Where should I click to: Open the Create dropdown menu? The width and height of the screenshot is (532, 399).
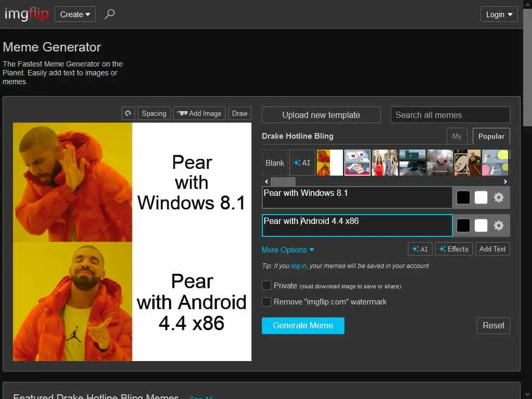75,14
